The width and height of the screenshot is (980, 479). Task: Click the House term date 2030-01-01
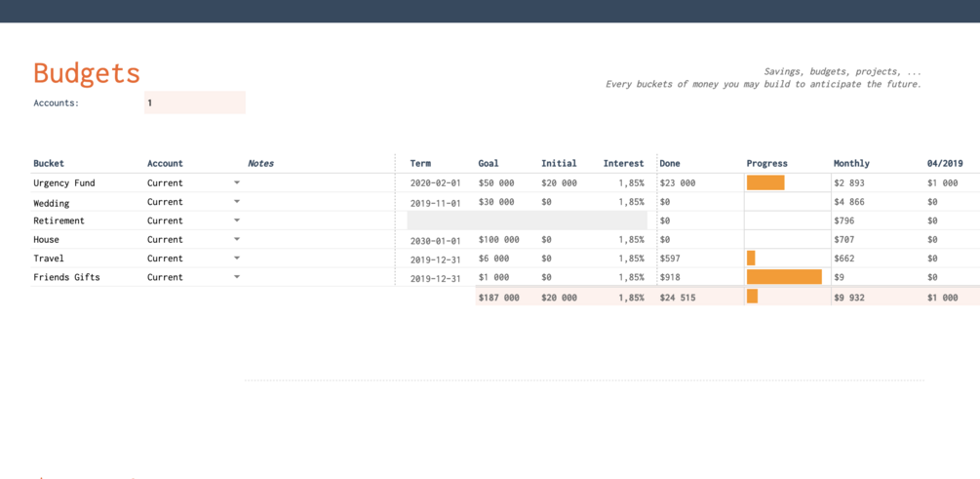[x=435, y=241]
